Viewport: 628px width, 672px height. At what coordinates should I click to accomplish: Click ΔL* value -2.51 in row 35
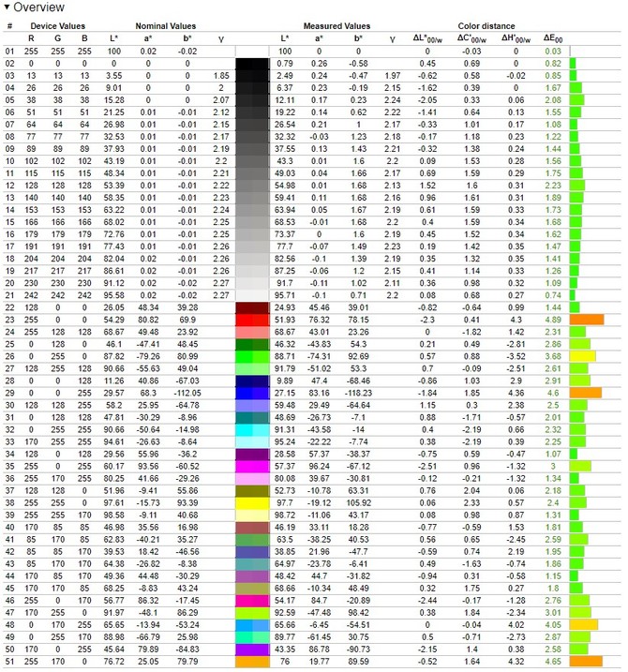click(x=427, y=467)
